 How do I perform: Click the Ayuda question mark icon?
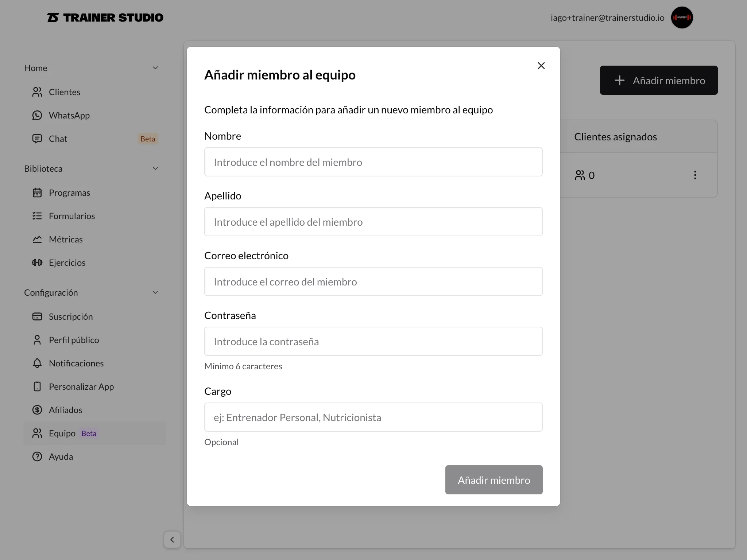37,456
